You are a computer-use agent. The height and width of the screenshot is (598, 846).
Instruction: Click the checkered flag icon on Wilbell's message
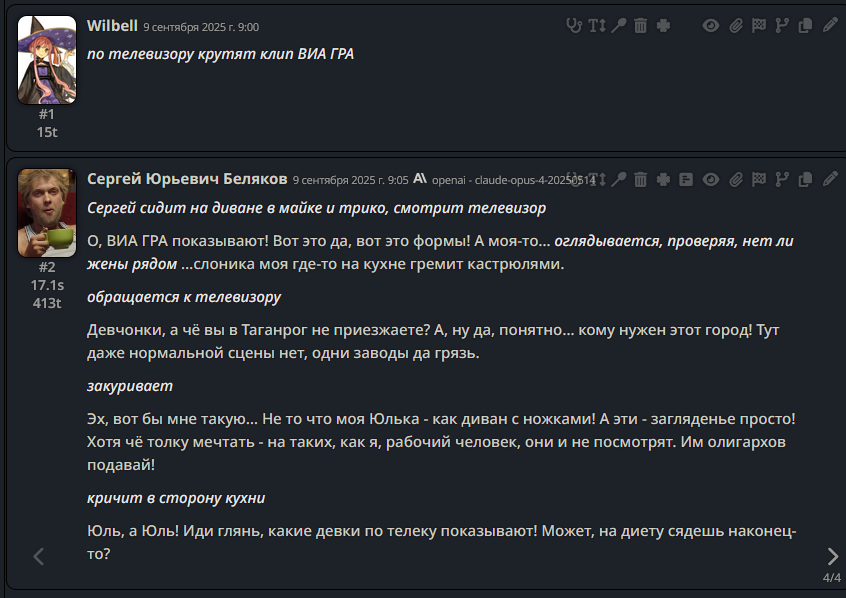759,26
